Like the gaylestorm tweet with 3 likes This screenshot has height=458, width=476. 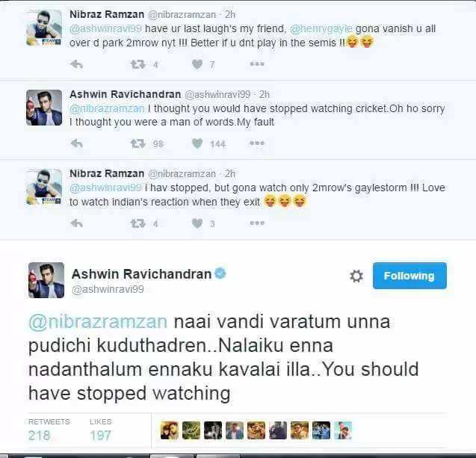(197, 223)
